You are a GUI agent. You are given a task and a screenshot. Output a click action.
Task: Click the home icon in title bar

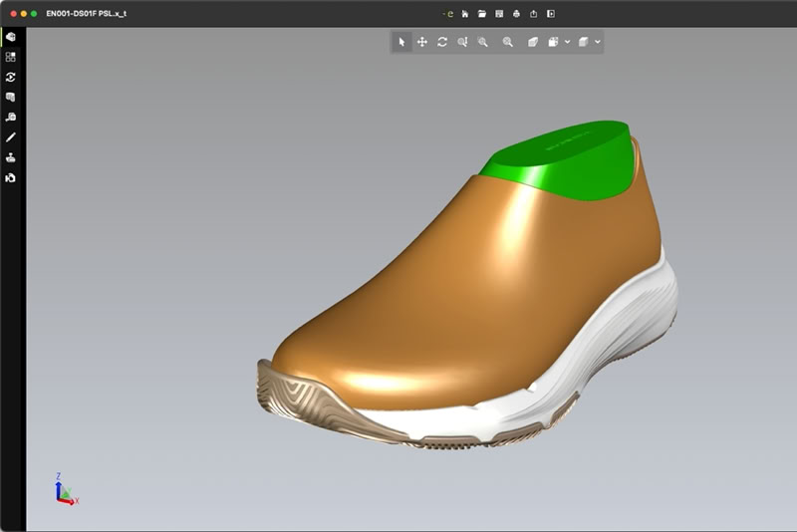pos(465,14)
